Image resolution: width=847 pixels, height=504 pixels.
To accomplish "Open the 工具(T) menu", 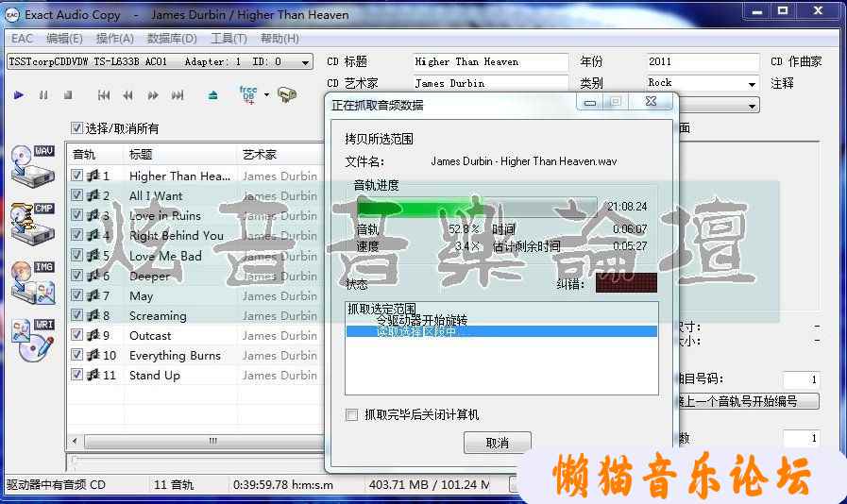I will (229, 39).
